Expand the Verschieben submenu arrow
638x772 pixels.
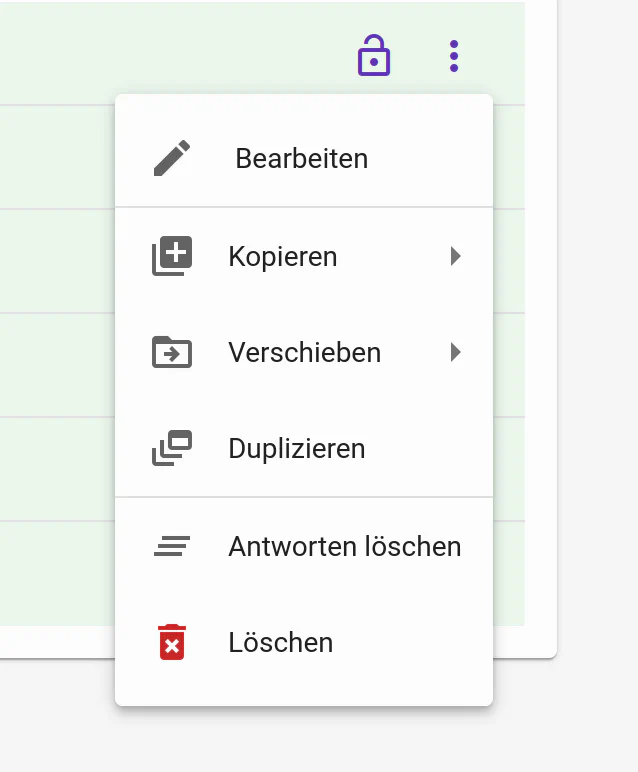[x=456, y=352]
